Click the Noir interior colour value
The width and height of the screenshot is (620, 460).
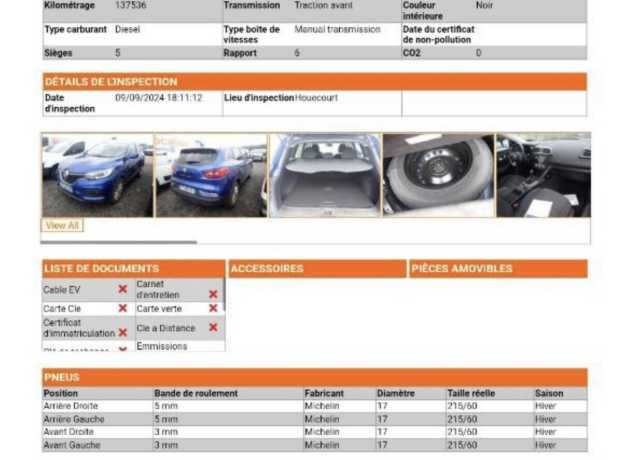[x=484, y=6]
